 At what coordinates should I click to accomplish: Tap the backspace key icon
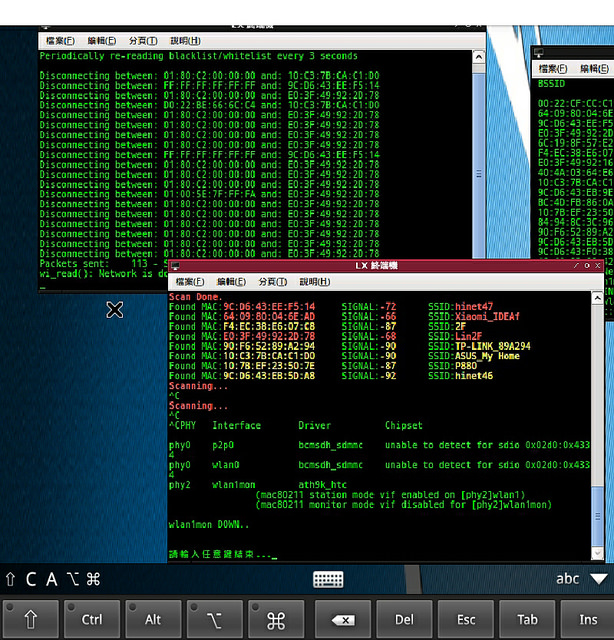[x=342, y=619]
